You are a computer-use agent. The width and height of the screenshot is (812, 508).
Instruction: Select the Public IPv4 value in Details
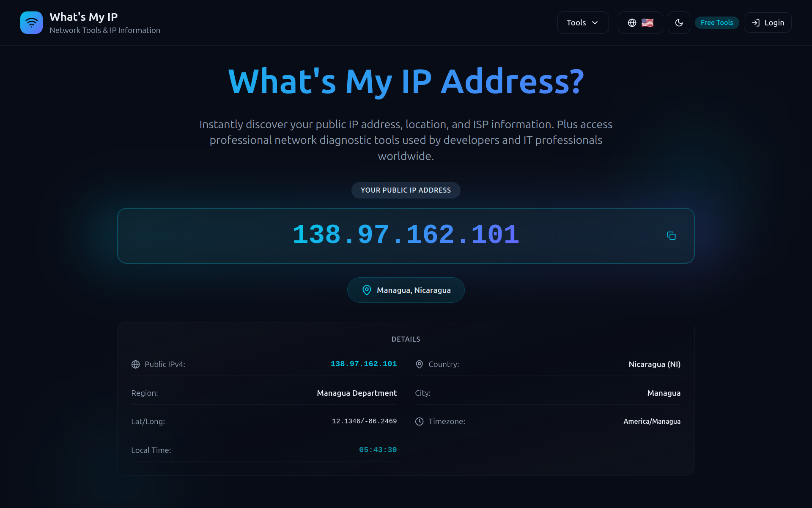(x=364, y=364)
